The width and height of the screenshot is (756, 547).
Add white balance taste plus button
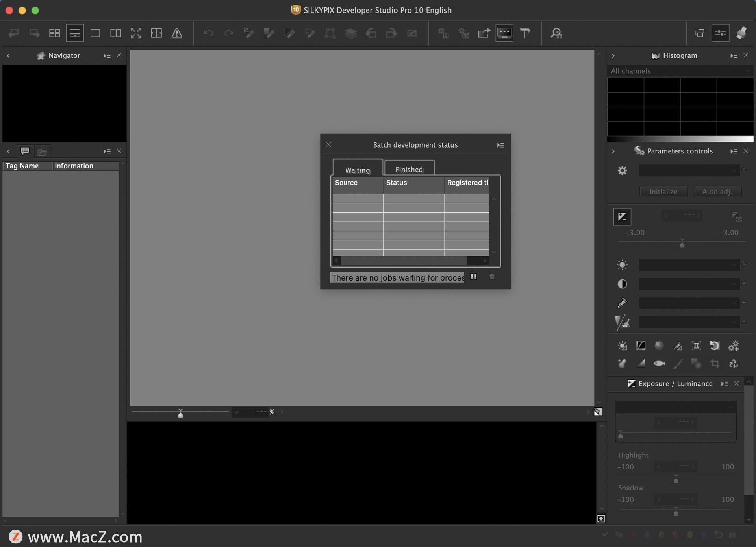(x=744, y=264)
